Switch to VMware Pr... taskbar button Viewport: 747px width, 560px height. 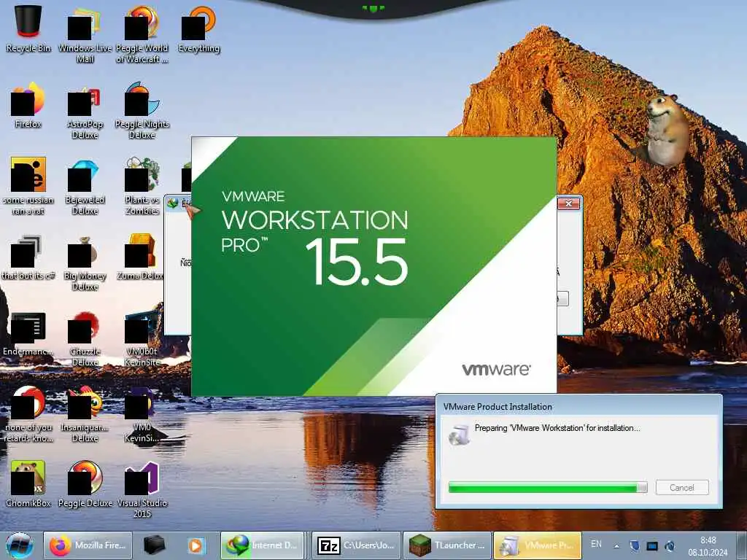click(538, 545)
